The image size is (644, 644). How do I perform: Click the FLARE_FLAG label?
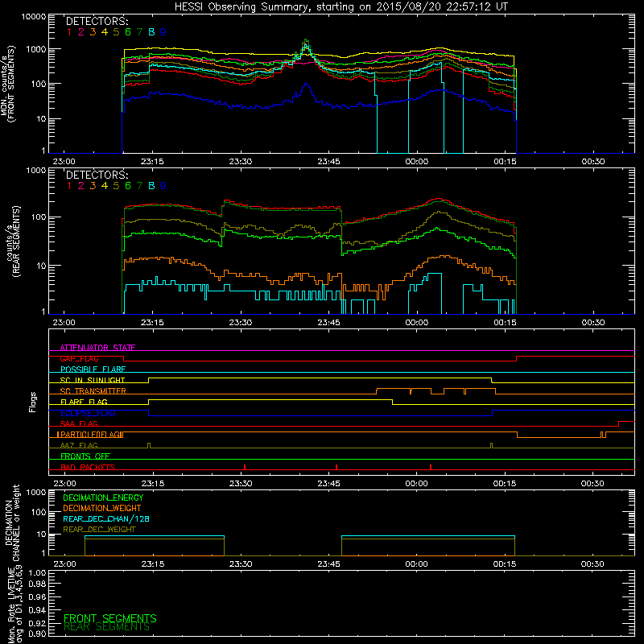tap(84, 402)
